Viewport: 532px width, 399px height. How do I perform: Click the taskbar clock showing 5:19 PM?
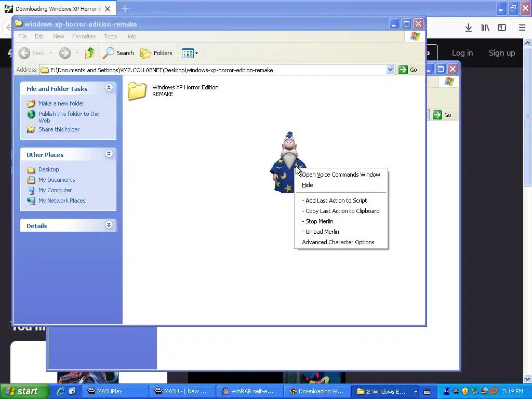point(513,392)
